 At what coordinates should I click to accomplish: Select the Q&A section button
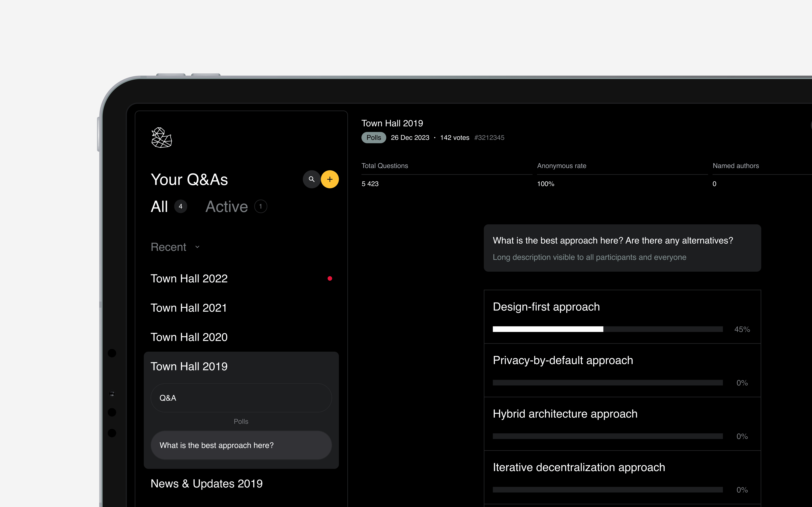coord(241,398)
